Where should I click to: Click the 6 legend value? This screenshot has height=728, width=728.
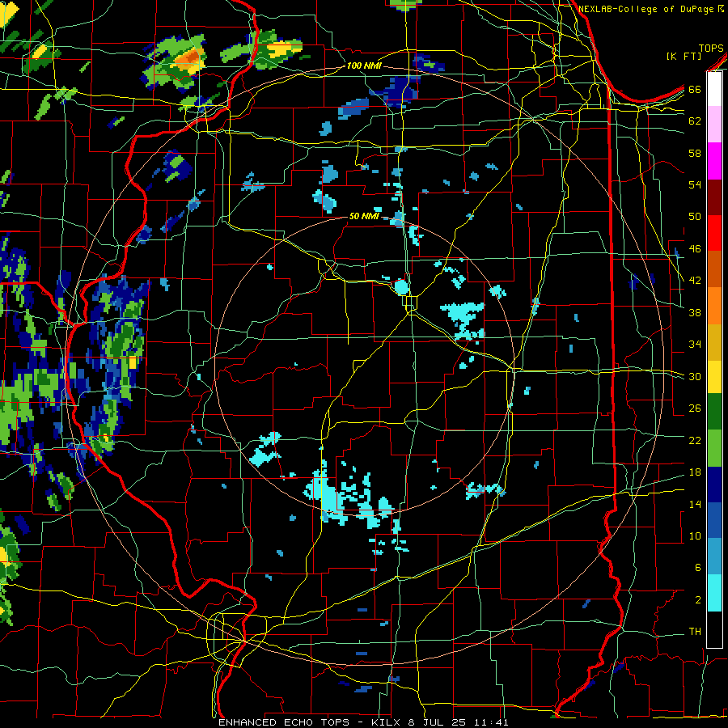tap(697, 568)
